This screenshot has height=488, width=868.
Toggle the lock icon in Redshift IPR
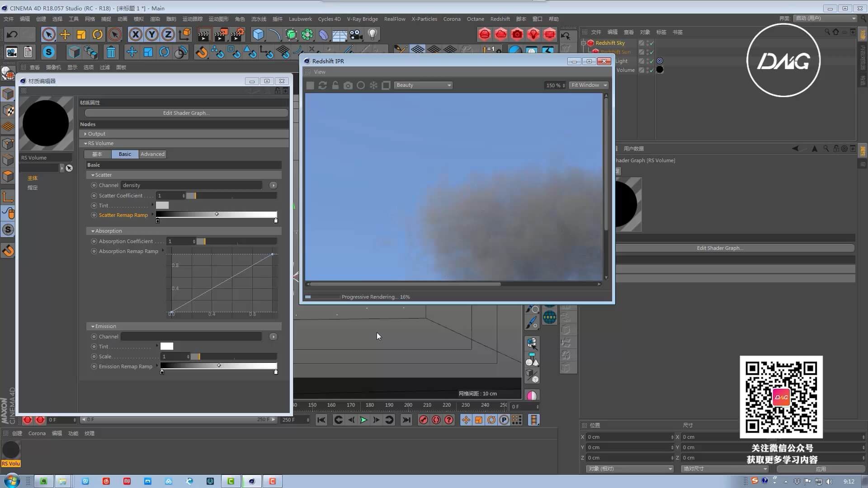[335, 85]
